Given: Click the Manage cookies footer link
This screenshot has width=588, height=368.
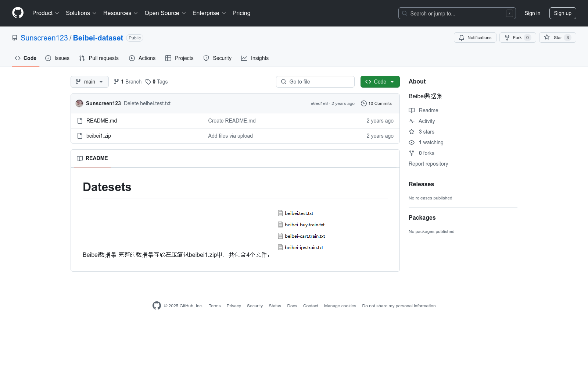Looking at the screenshot, I should [340, 306].
